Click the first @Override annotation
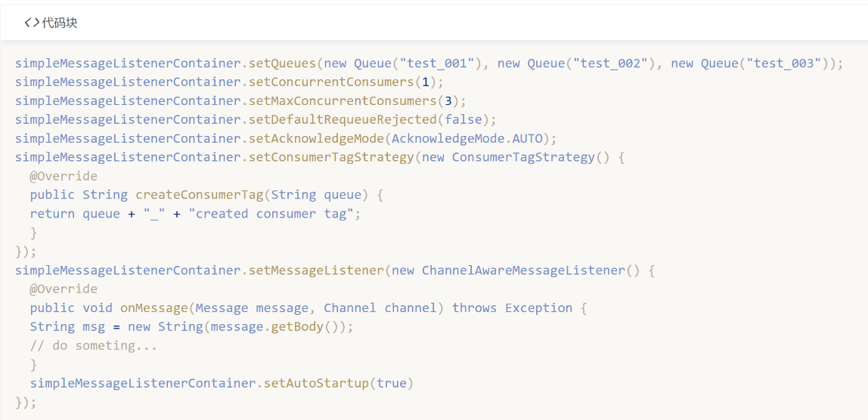Screen dimensions: 868x420 (64, 176)
